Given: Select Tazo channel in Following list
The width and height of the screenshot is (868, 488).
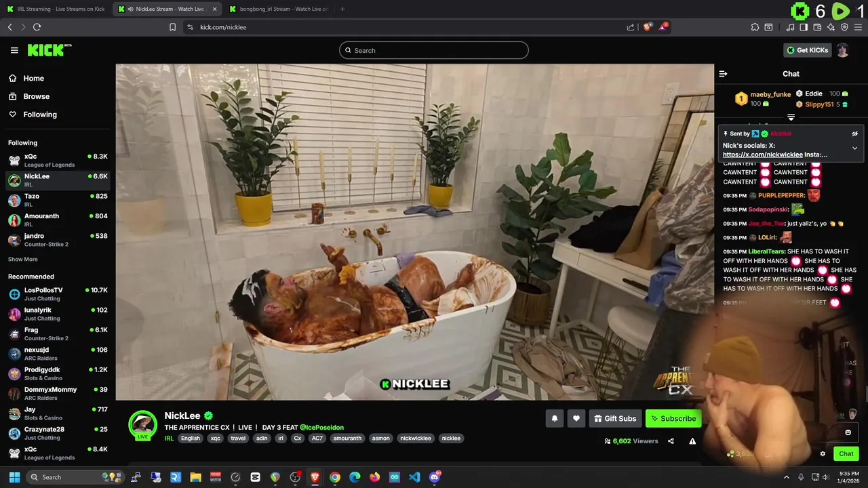Looking at the screenshot, I should click(x=58, y=200).
